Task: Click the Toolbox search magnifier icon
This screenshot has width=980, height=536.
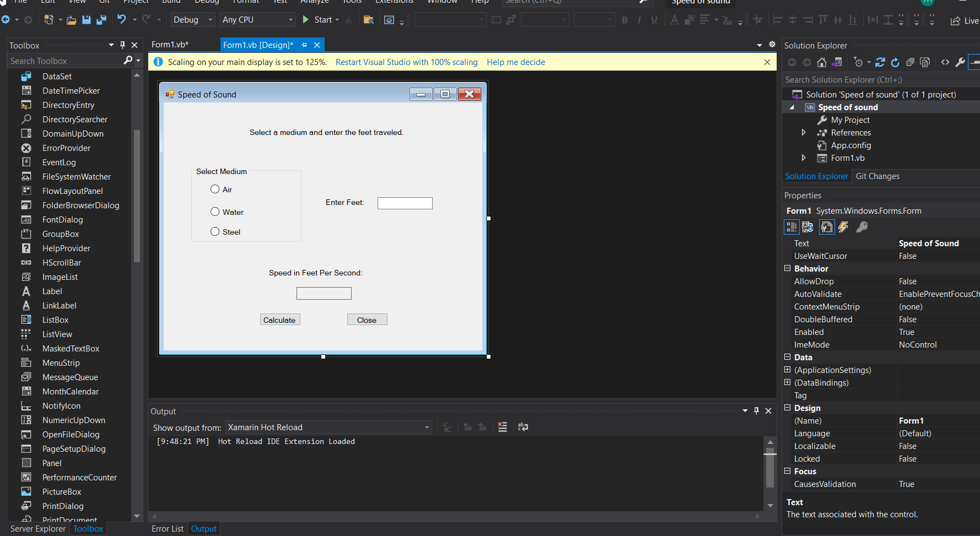Action: coord(128,60)
